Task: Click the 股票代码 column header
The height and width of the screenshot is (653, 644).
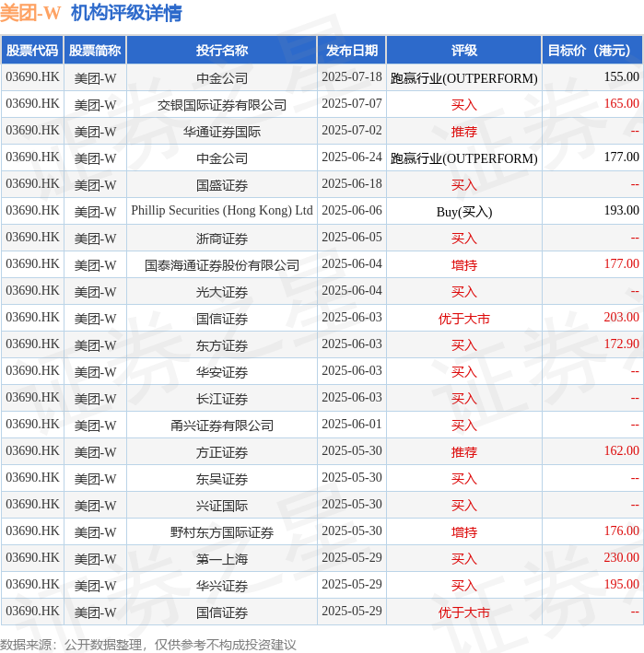Action: [x=32, y=51]
